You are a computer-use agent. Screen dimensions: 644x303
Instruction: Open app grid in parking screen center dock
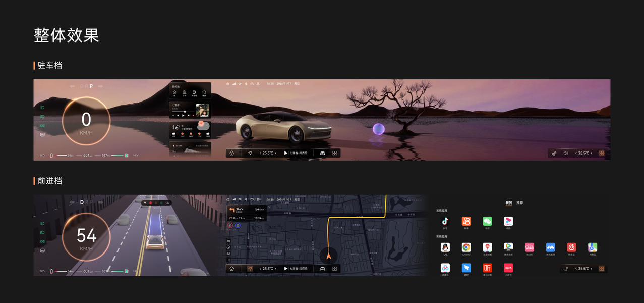point(334,153)
